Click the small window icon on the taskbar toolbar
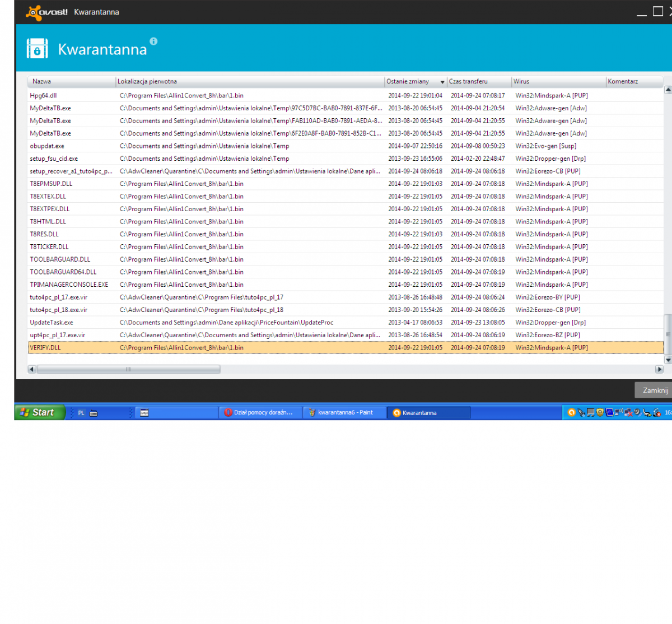Image resolution: width=672 pixels, height=624 pixels. click(144, 413)
